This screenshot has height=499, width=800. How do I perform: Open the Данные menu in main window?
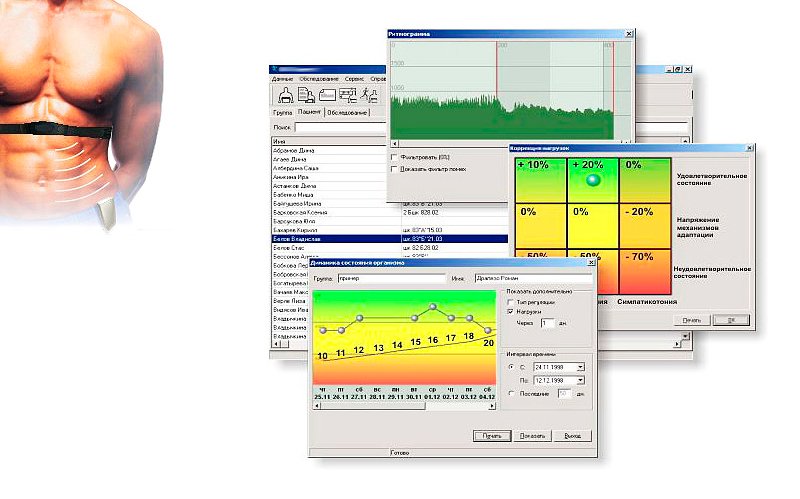[x=282, y=79]
